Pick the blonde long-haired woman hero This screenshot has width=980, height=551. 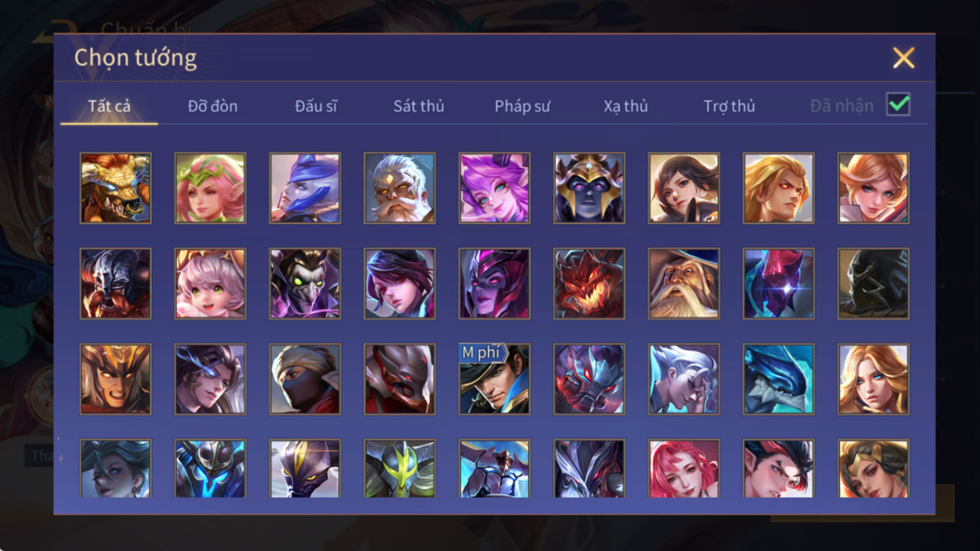pos(872,379)
